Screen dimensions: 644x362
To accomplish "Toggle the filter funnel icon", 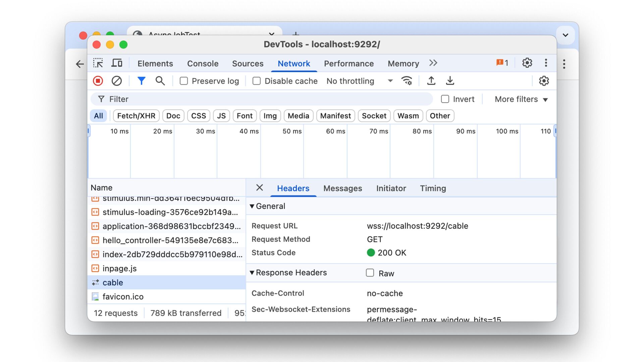I will point(141,81).
